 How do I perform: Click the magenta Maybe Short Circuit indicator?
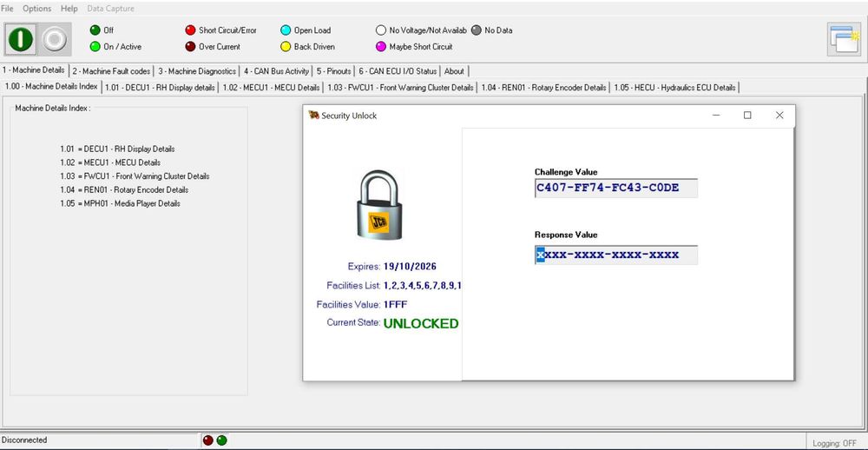(381, 47)
